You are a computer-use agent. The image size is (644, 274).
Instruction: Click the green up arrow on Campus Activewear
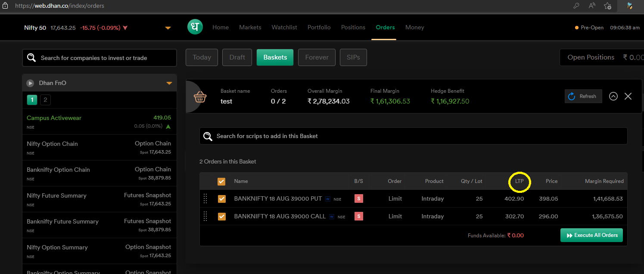click(168, 126)
